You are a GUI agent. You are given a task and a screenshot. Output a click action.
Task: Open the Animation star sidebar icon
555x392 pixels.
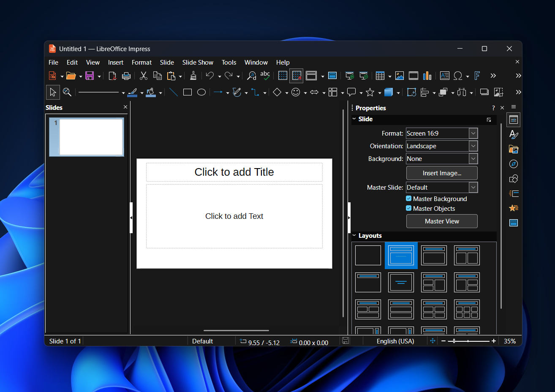point(514,208)
